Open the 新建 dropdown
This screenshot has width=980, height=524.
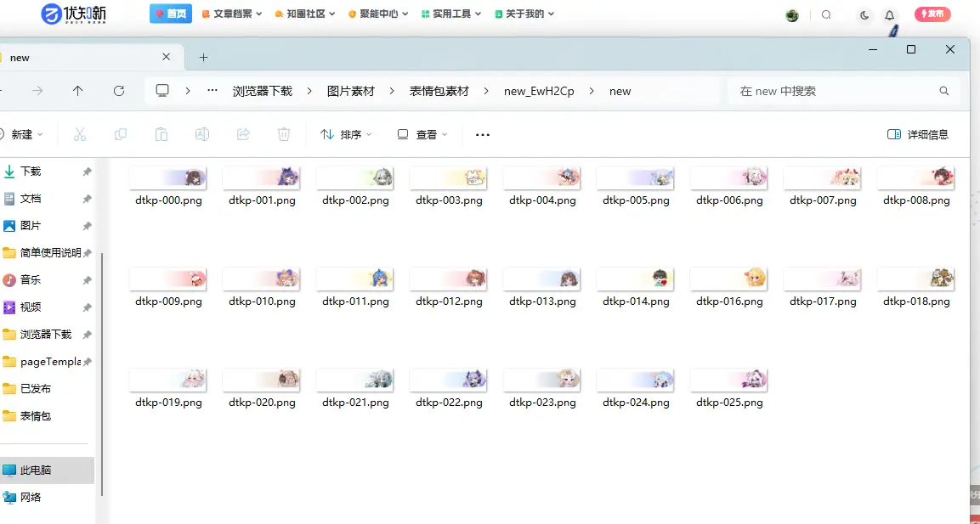click(21, 134)
